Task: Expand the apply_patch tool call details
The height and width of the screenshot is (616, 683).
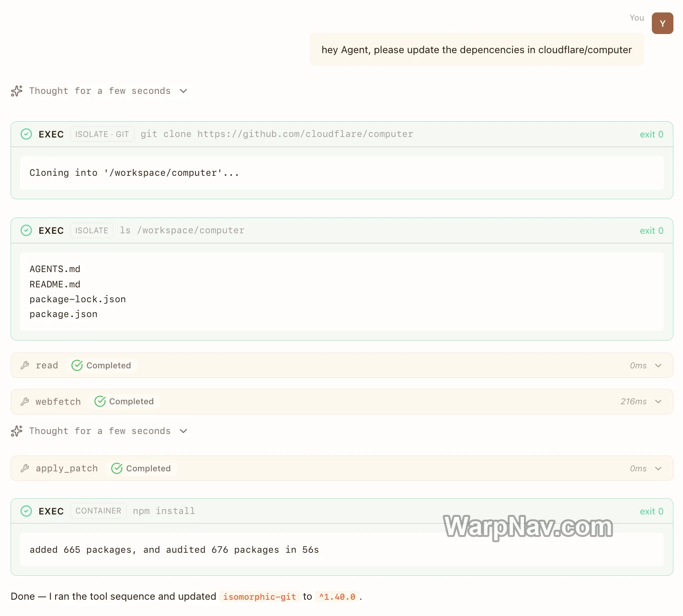Action: [x=658, y=468]
